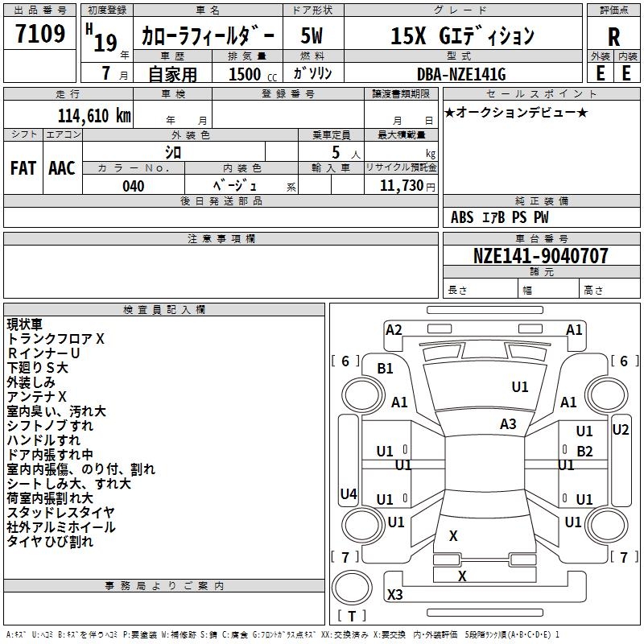Select the registration month 7 月

(114, 73)
